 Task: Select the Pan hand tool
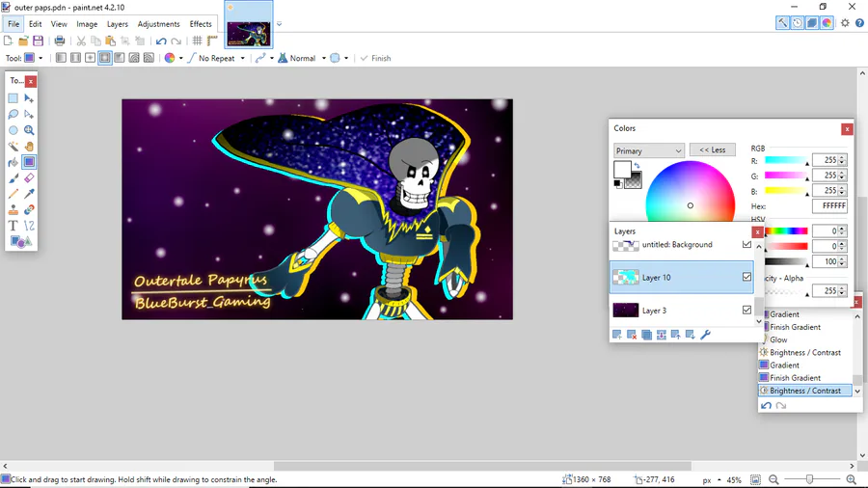pyautogui.click(x=29, y=146)
